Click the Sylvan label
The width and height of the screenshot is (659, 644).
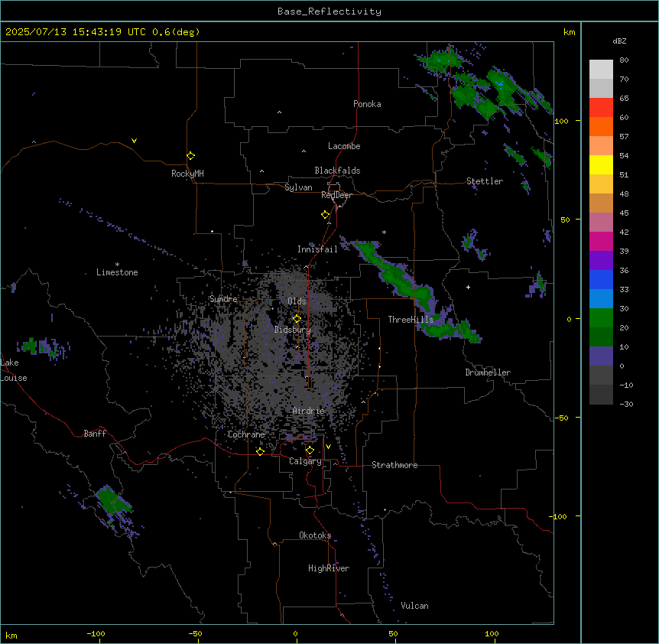[x=298, y=188]
